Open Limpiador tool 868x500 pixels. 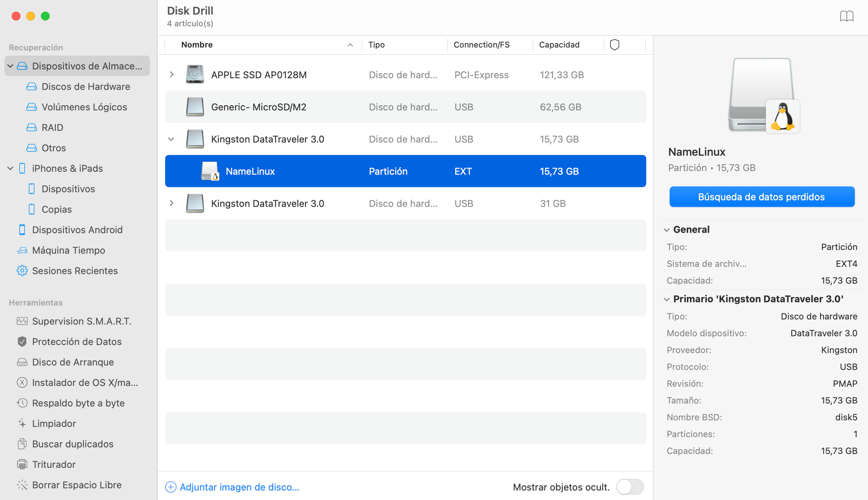(54, 423)
